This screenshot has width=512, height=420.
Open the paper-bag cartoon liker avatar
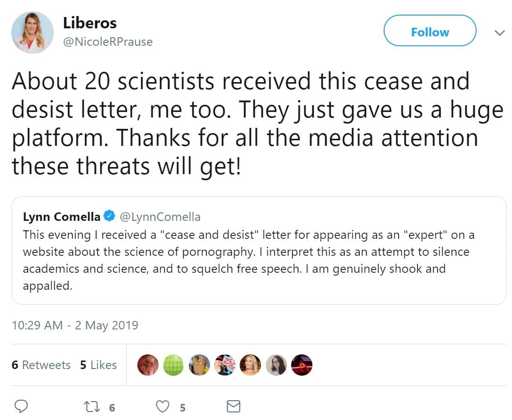click(199, 365)
